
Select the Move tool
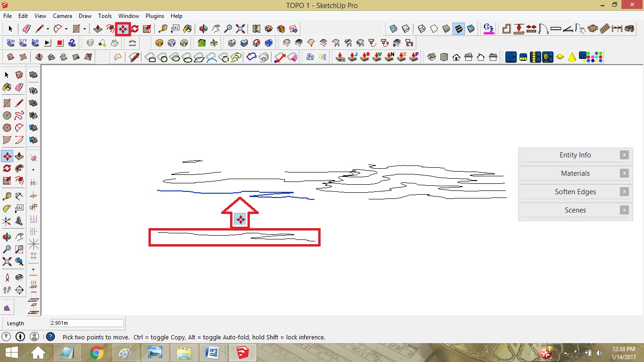(123, 29)
